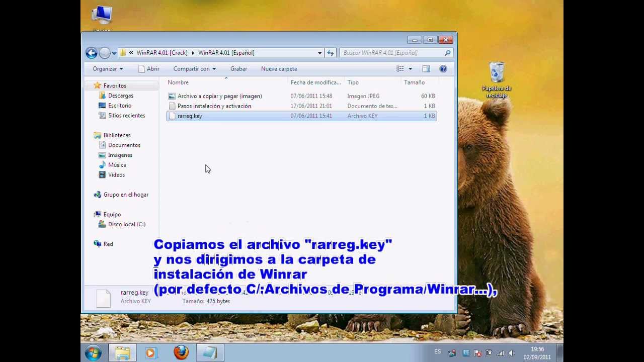Open Favoritos in the navigation pane
The image size is (644, 362).
[x=115, y=86]
